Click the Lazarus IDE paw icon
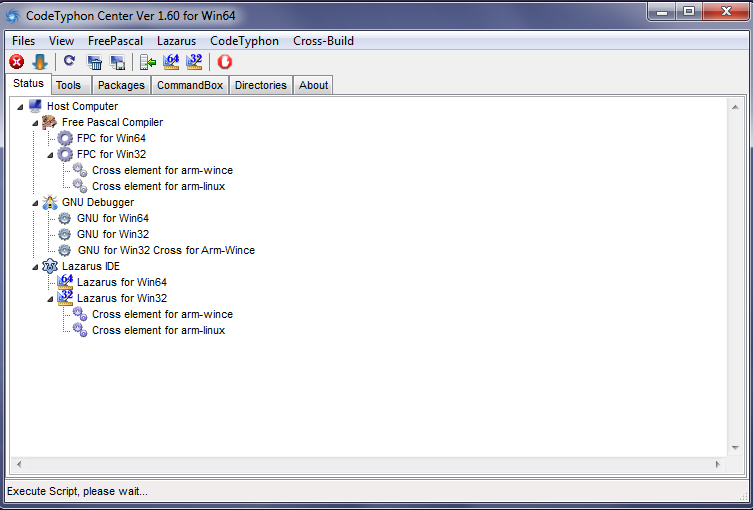Viewport: 753px width, 510px height. click(x=50, y=266)
